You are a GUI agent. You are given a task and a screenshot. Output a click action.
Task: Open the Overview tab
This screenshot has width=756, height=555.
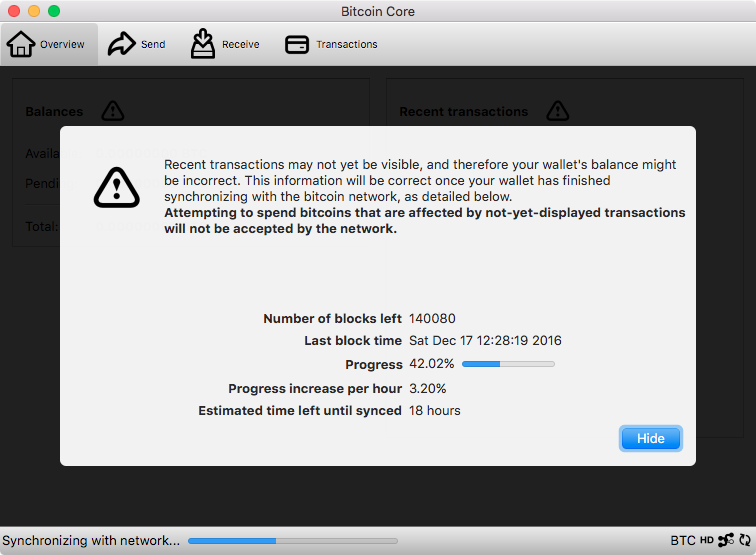(x=49, y=44)
